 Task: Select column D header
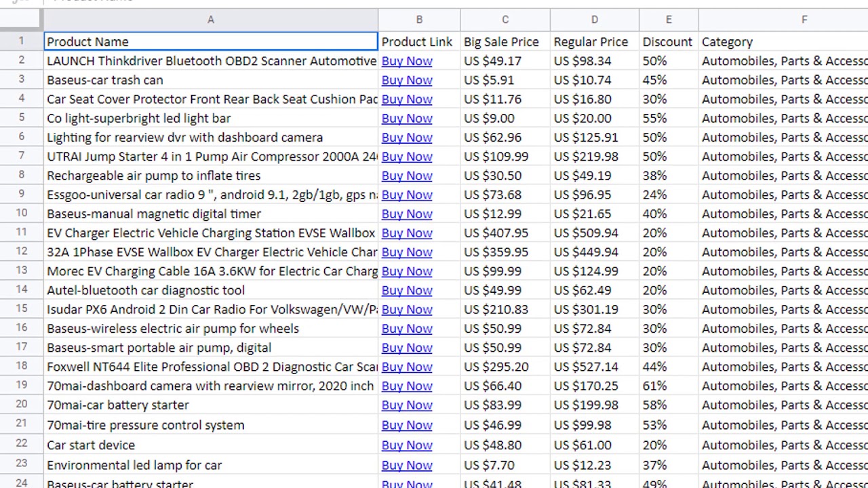(595, 20)
